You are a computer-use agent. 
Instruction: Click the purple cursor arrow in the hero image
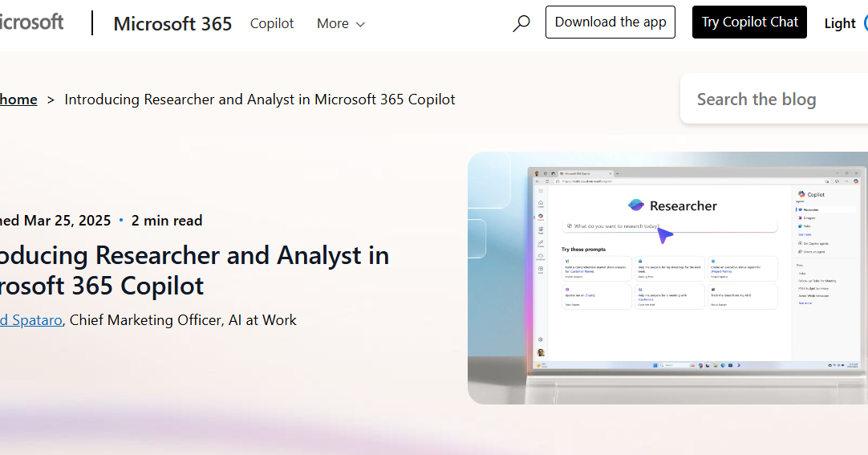tap(665, 234)
